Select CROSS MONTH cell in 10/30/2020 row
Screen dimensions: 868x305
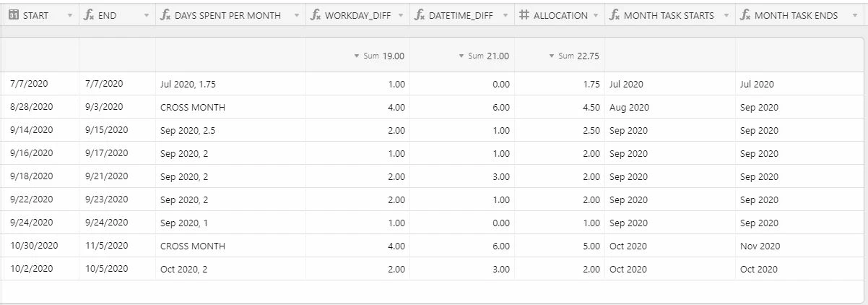click(230, 246)
